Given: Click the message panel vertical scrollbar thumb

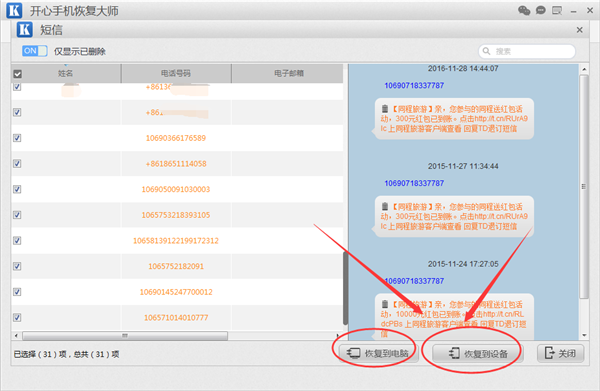Looking at the screenshot, I should [584, 187].
